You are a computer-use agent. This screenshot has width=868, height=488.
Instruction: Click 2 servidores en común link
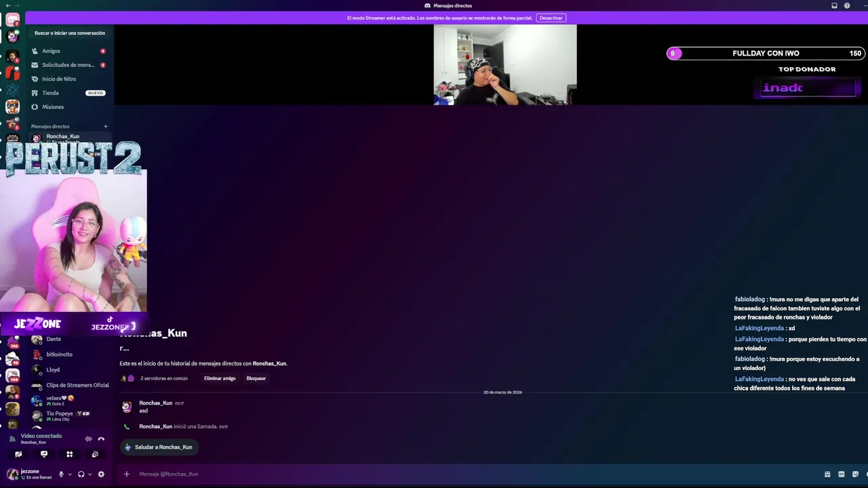click(164, 378)
